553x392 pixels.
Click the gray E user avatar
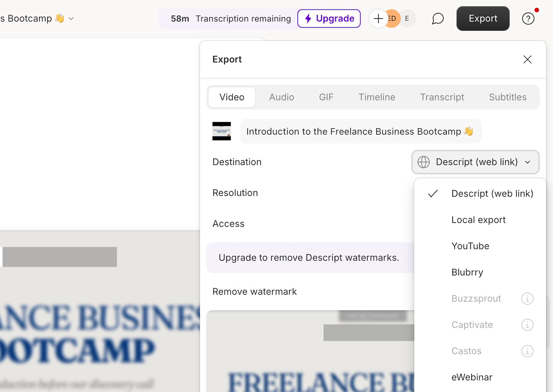tap(407, 19)
